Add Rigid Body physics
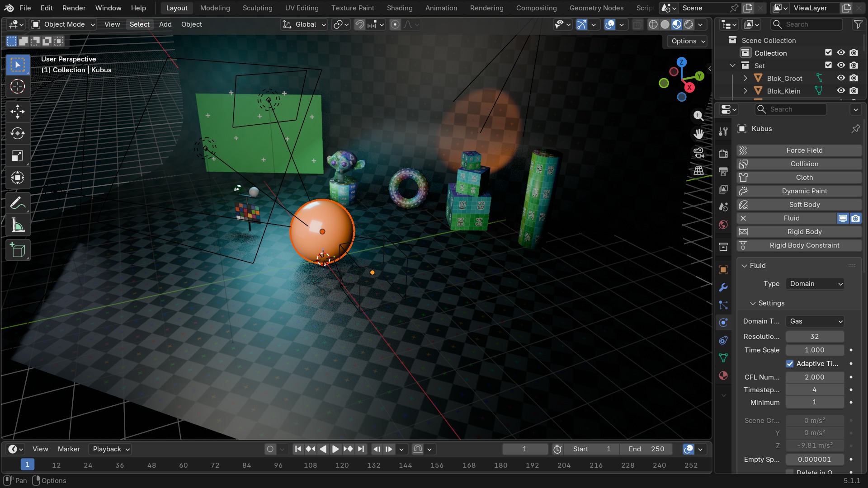This screenshot has width=868, height=488. 799,232
